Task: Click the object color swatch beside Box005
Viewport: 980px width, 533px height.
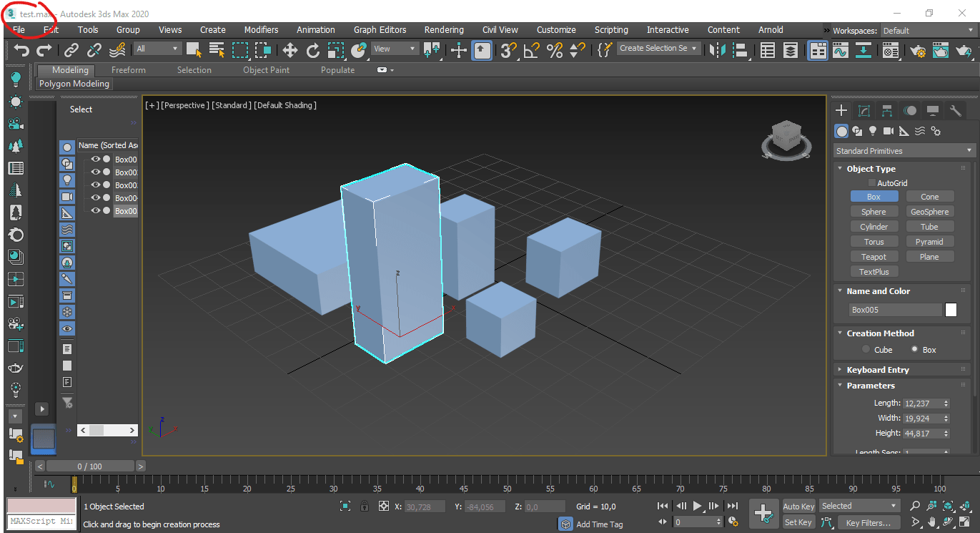Action: [x=951, y=310]
